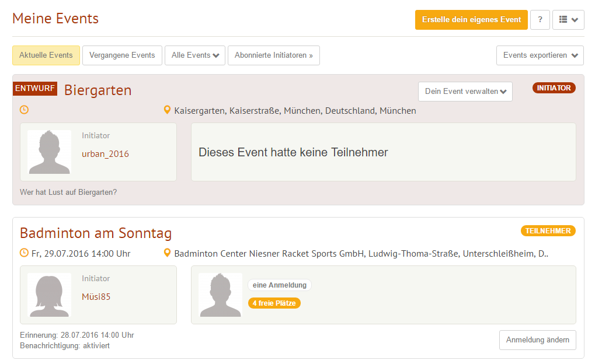Switch to Aktuelle Events tab

[x=46, y=55]
